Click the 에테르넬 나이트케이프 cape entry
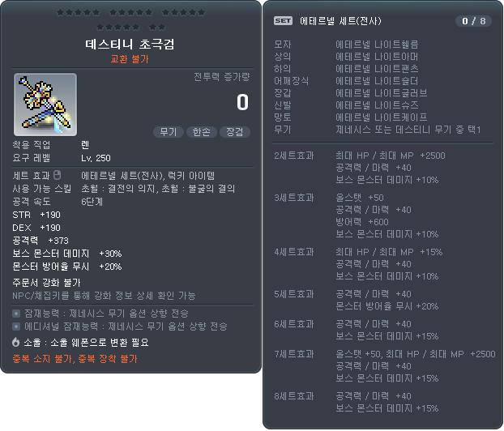The height and width of the screenshot is (431, 504). (381, 117)
